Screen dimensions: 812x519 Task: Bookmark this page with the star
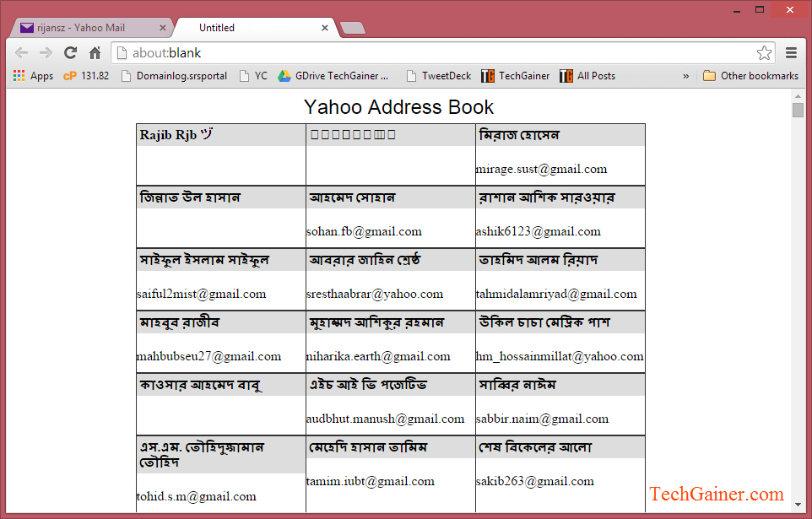(765, 52)
